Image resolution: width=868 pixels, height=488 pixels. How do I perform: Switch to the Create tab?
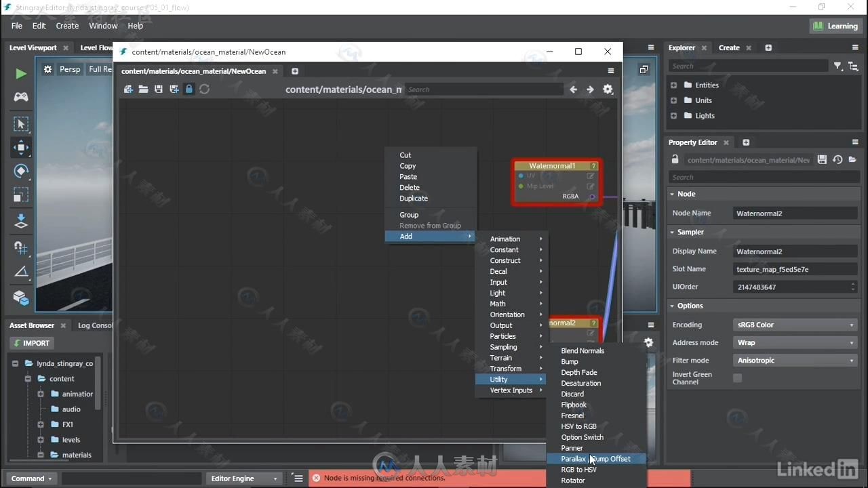click(x=729, y=47)
